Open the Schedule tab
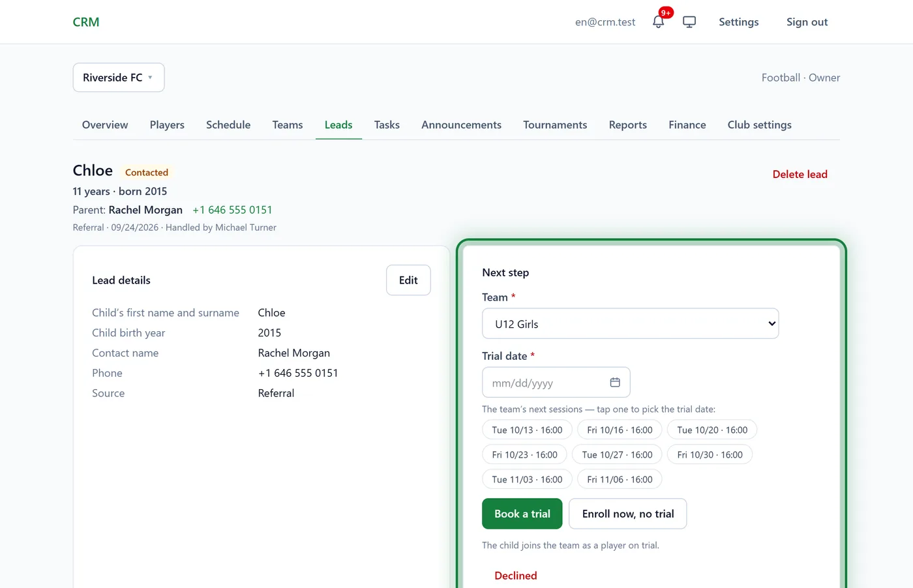Viewport: 913px width, 588px height. point(228,125)
